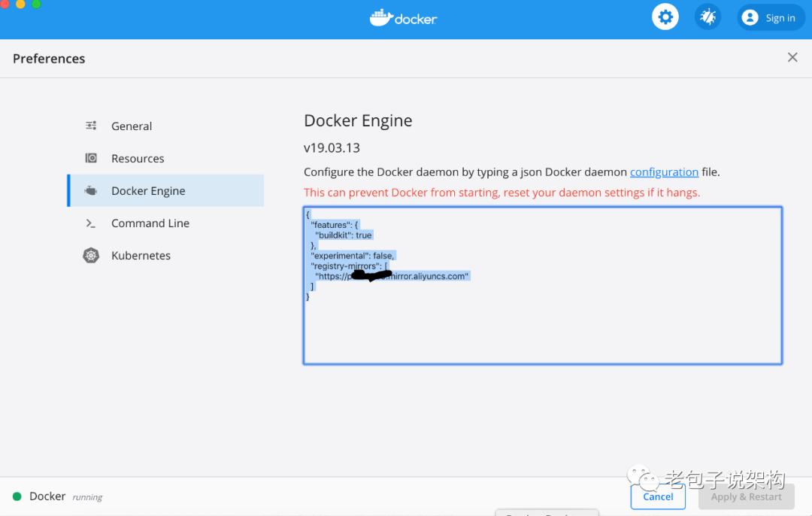The image size is (812, 516).
Task: Click the Sign in button
Action: point(771,17)
